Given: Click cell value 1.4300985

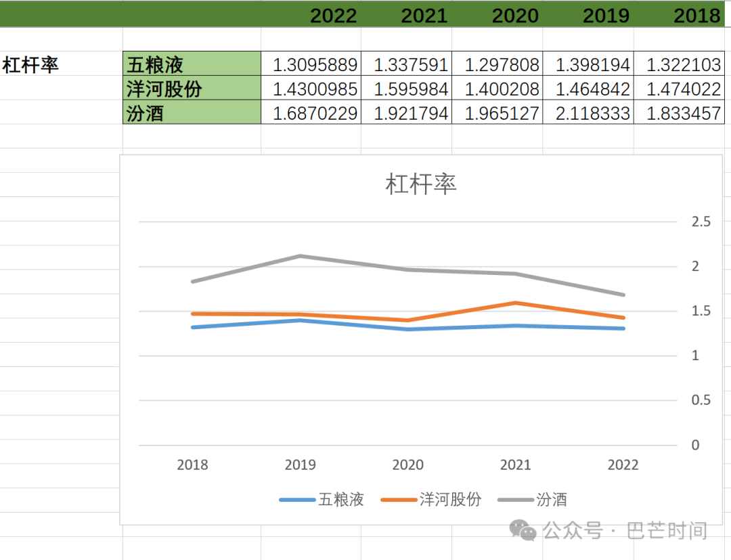Looking at the screenshot, I should click(311, 89).
